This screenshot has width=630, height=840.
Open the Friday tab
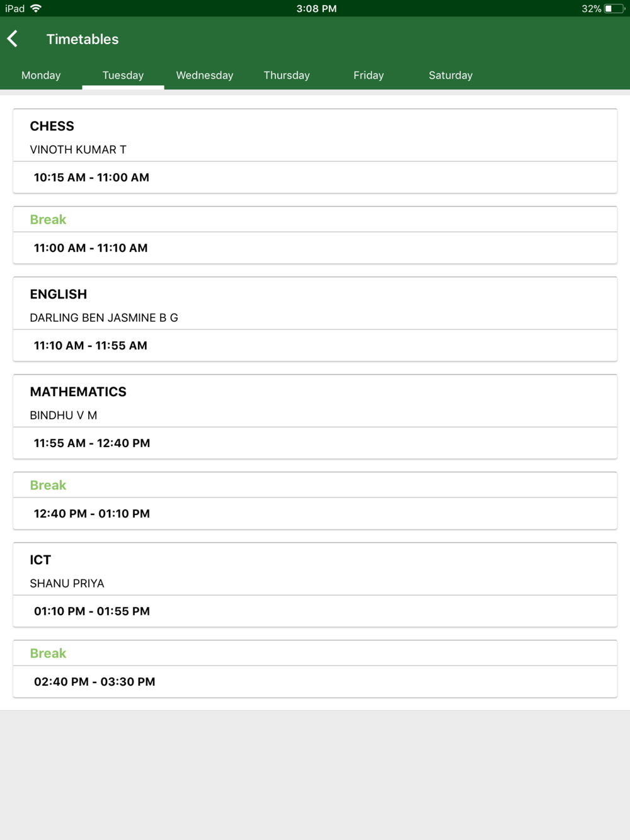click(x=369, y=75)
